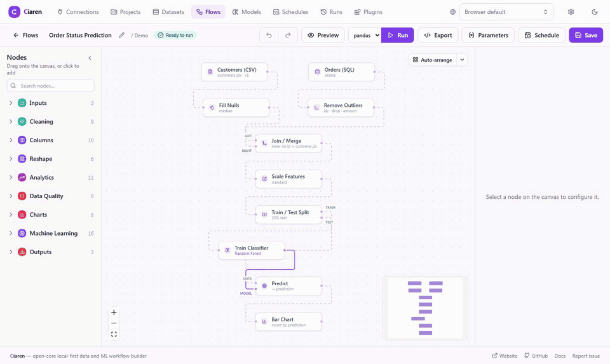This screenshot has width=610, height=364.
Task: Click the Report issue link
Action: 586,356
